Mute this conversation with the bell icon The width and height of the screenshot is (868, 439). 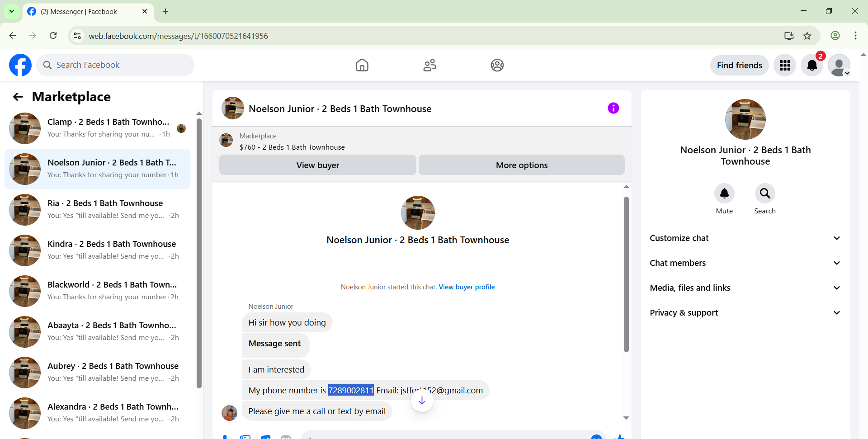[x=724, y=194]
